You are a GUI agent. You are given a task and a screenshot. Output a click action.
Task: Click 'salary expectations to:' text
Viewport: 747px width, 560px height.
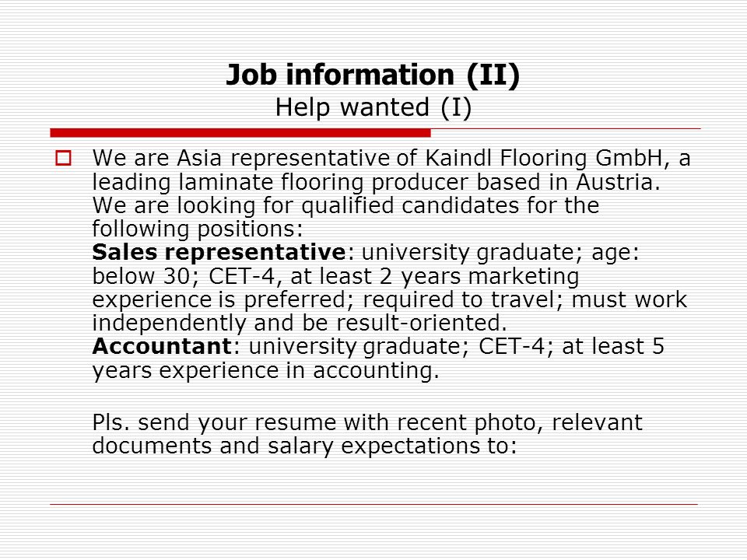tap(392, 446)
